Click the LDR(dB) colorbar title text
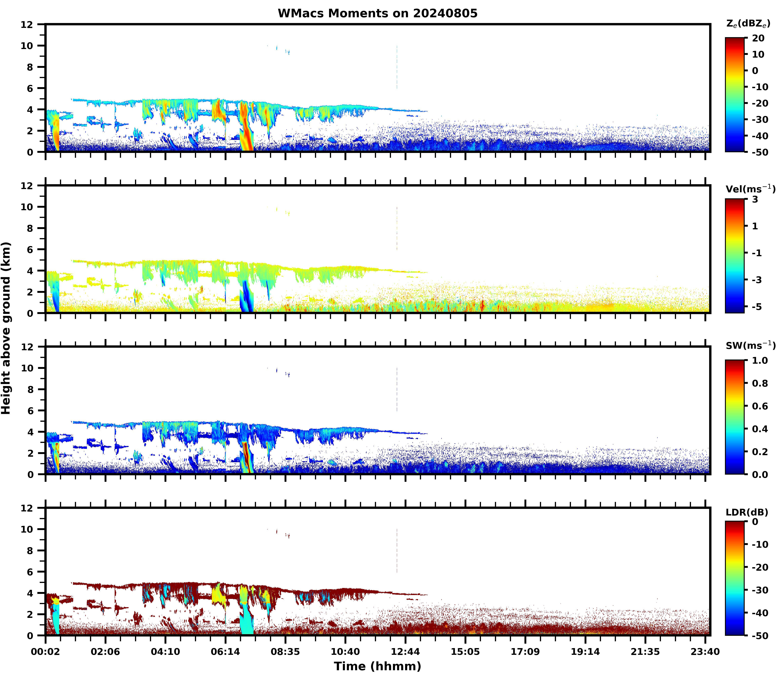This screenshot has height=681, width=784. pyautogui.click(x=747, y=512)
